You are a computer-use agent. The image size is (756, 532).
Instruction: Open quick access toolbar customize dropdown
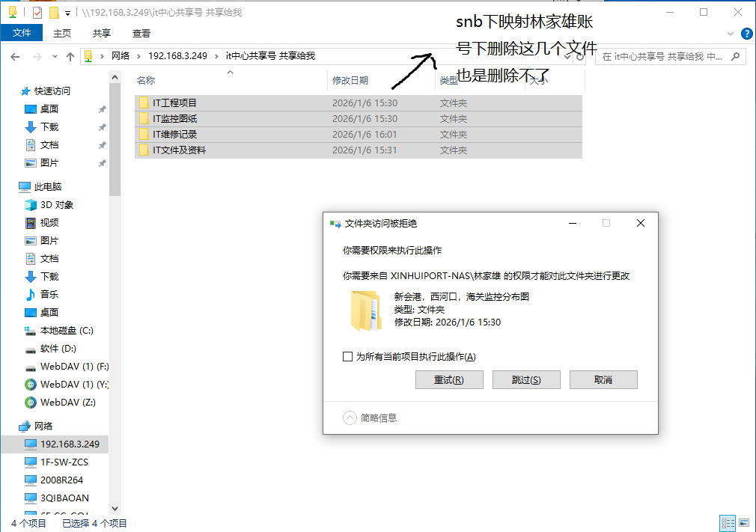coord(67,13)
